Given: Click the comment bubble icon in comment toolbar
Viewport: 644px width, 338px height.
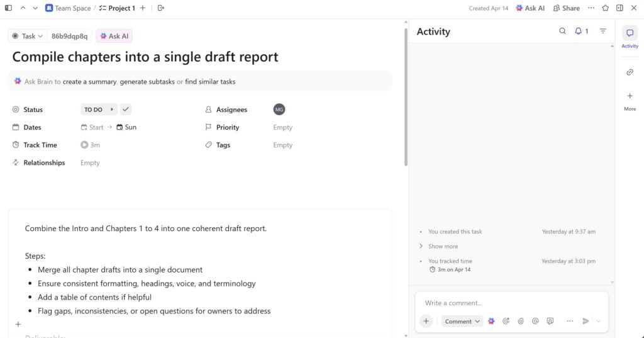Looking at the screenshot, I should click(x=550, y=321).
